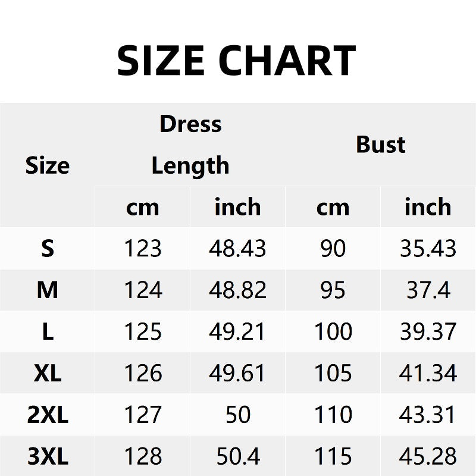Image resolution: width=476 pixels, height=476 pixels.
Task: Click the Dress Length column header
Action: (190, 145)
